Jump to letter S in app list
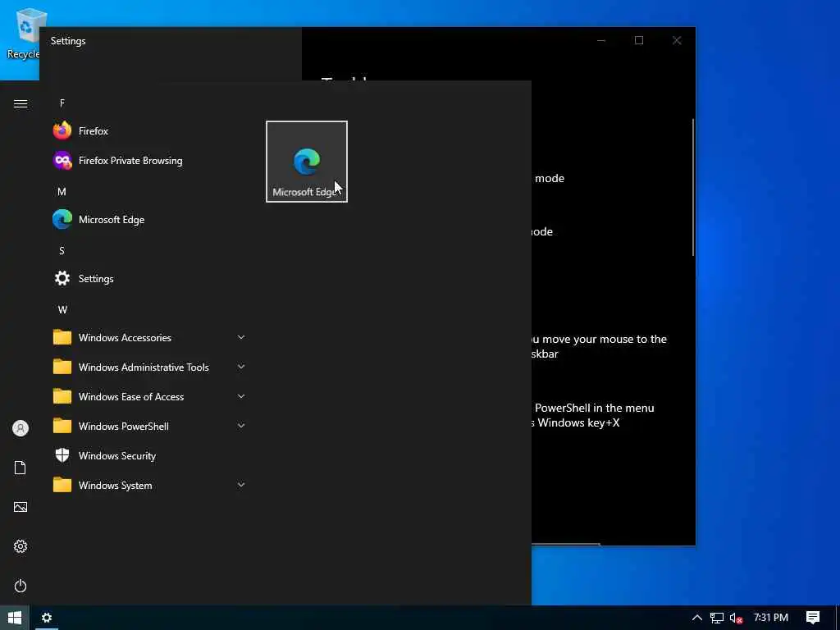This screenshot has height=630, width=840. pyautogui.click(x=62, y=251)
